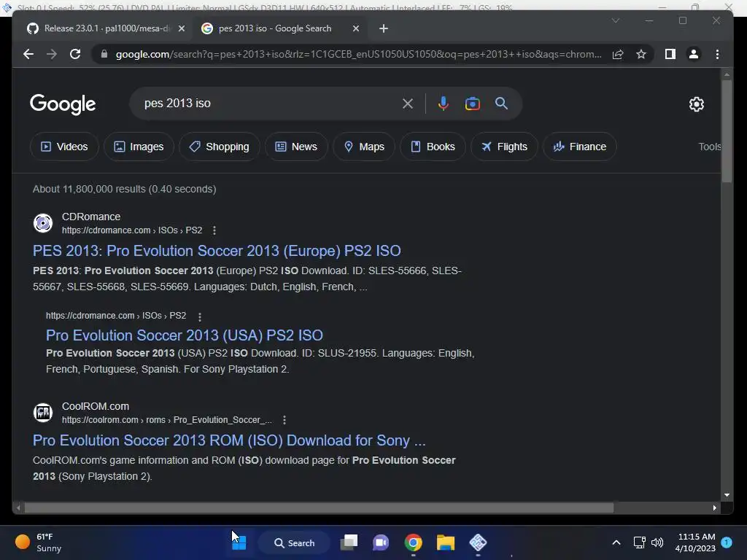Start voice search with the microphone icon
The width and height of the screenshot is (747, 560).
click(x=443, y=104)
